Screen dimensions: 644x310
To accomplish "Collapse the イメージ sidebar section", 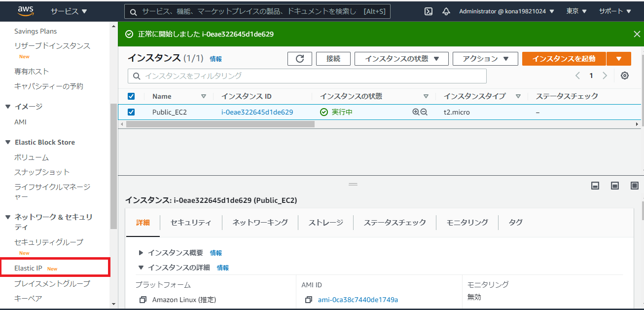I will (8, 107).
